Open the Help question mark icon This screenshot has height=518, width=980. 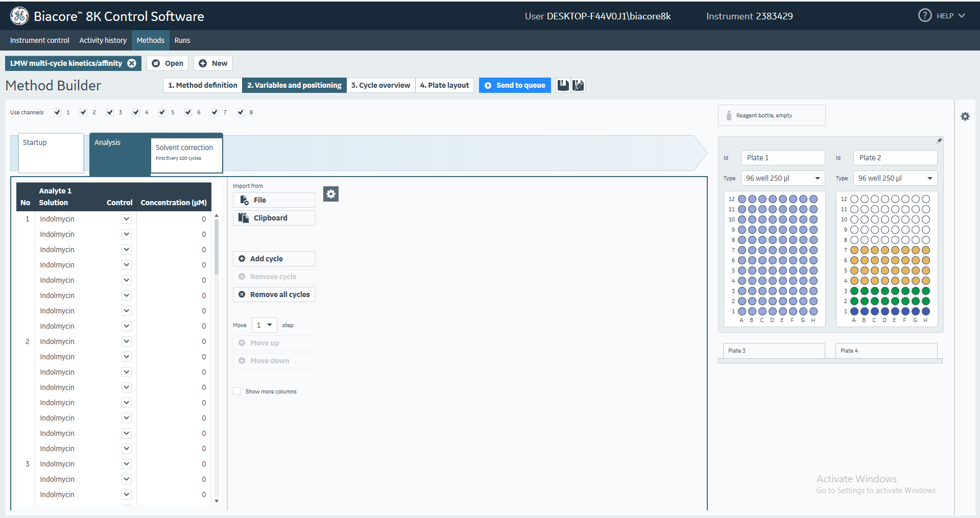pos(924,16)
